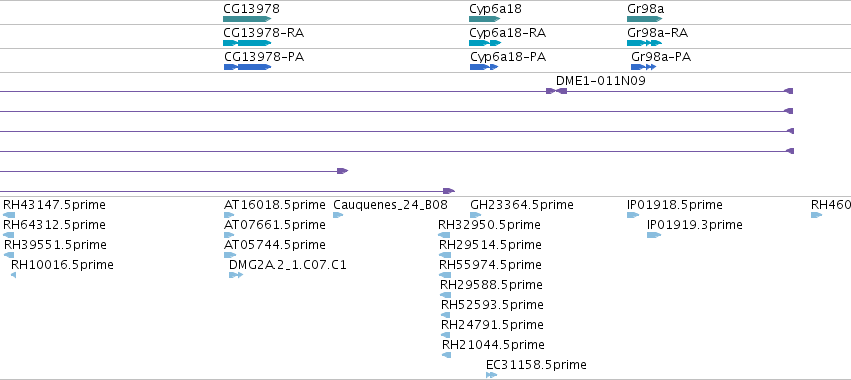This screenshot has height=380, width=851.
Task: Select the RH21044.5prime EST glyph
Action: click(446, 355)
